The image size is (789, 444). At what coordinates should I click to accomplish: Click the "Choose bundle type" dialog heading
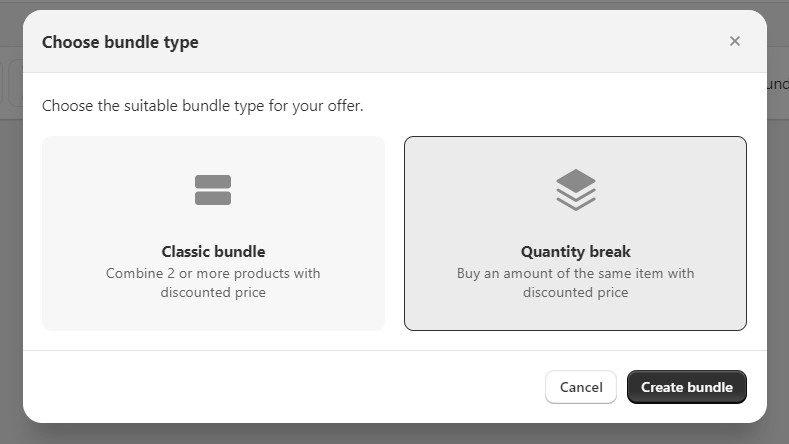point(120,42)
